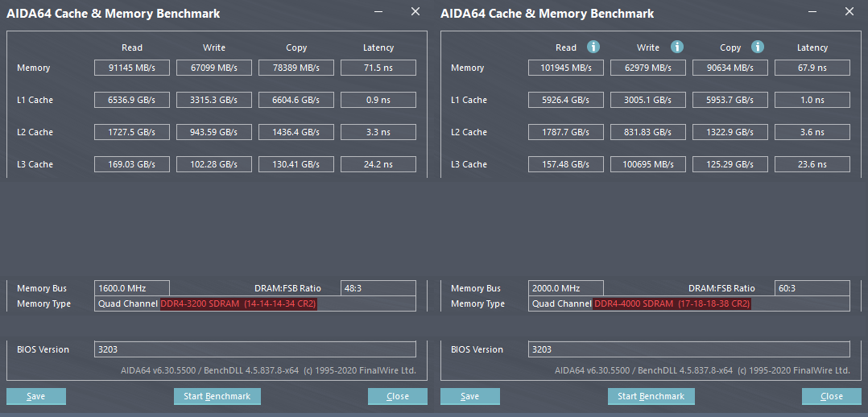This screenshot has width=868, height=417.
Task: Select Memory Write value 62979 MB/s
Action: (x=647, y=68)
